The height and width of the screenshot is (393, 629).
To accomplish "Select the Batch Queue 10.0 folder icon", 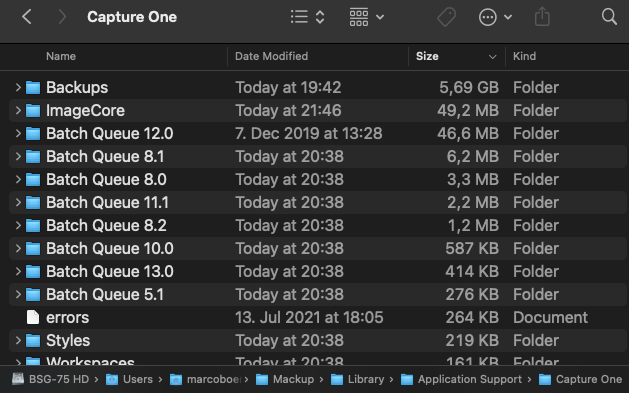I will click(33, 248).
